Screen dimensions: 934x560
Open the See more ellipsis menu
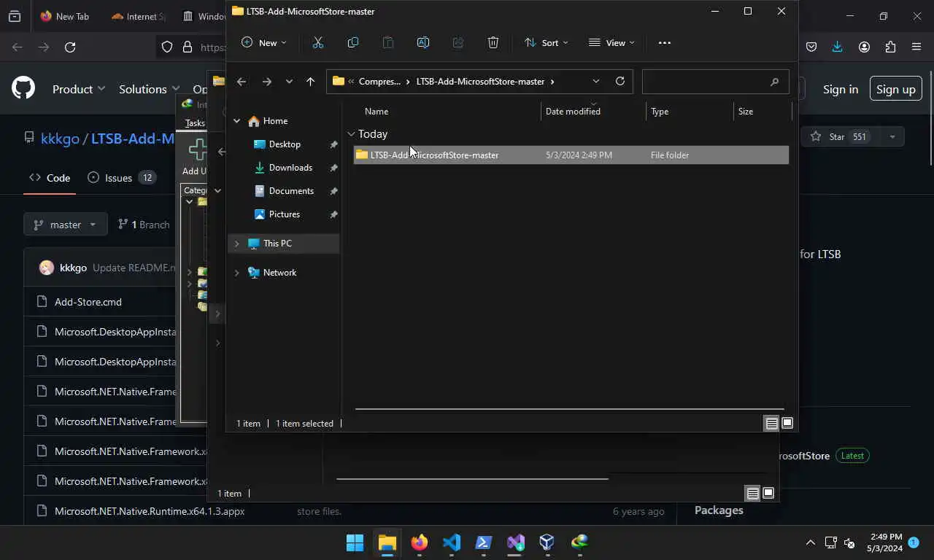pos(664,43)
